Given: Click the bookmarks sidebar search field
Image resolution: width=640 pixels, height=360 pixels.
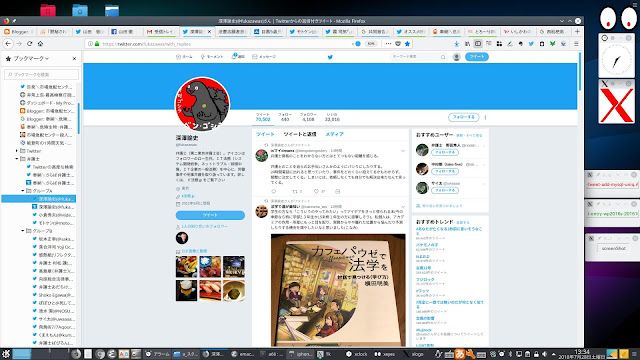Looking at the screenshot, I should (x=41, y=74).
